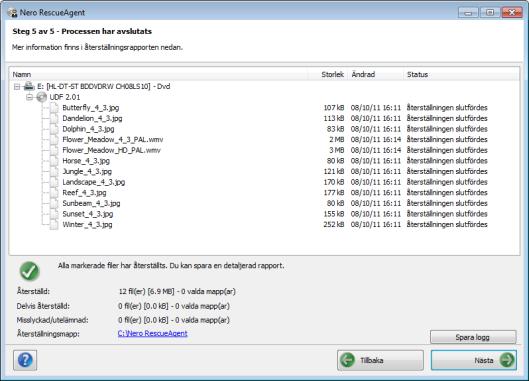Click the Delvis återställd label

43,306
